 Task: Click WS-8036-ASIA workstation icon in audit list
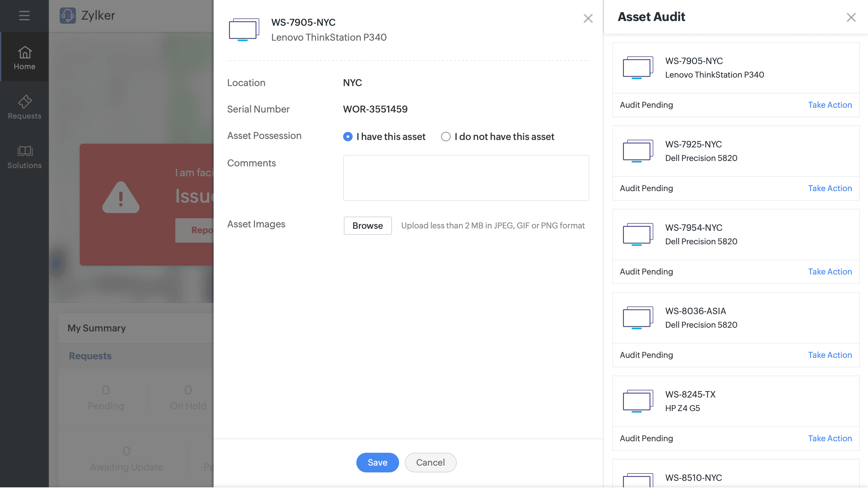[x=638, y=318]
